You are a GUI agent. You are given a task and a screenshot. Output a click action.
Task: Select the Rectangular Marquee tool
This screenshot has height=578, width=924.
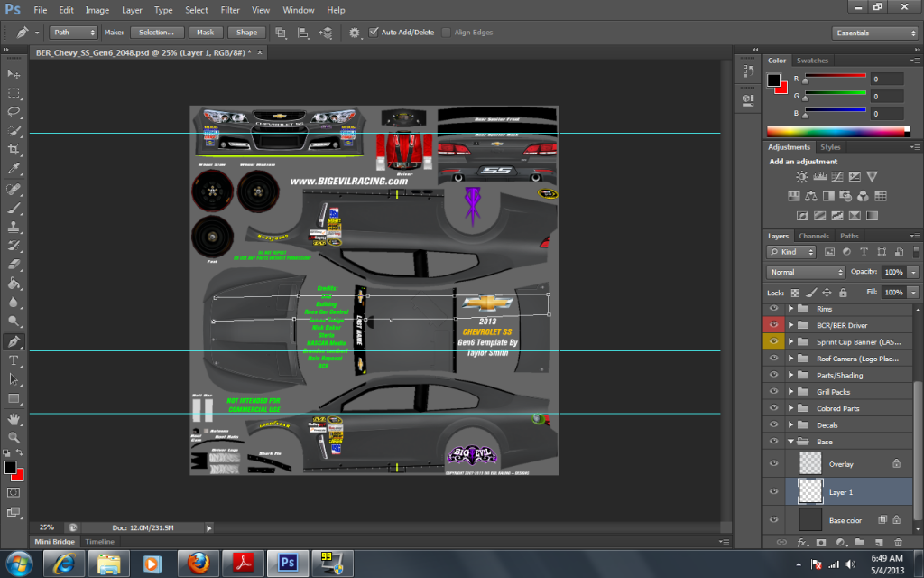click(x=14, y=93)
